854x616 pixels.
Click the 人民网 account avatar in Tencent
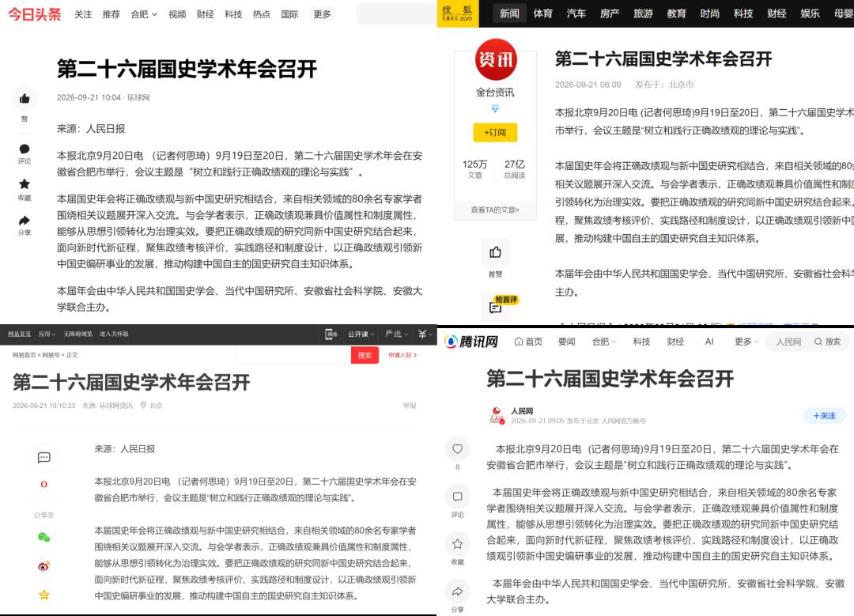tap(496, 416)
